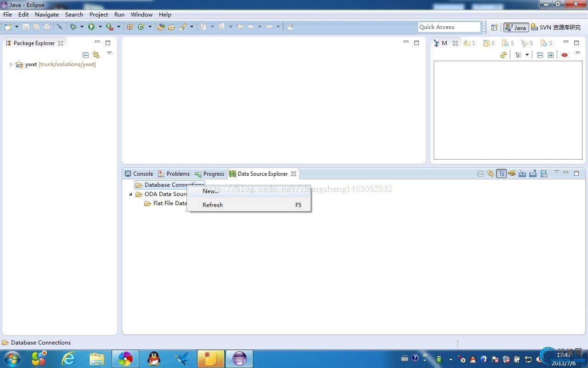This screenshot has height=368, width=588.
Task: Click the Open Perspective icon
Action: point(494,28)
